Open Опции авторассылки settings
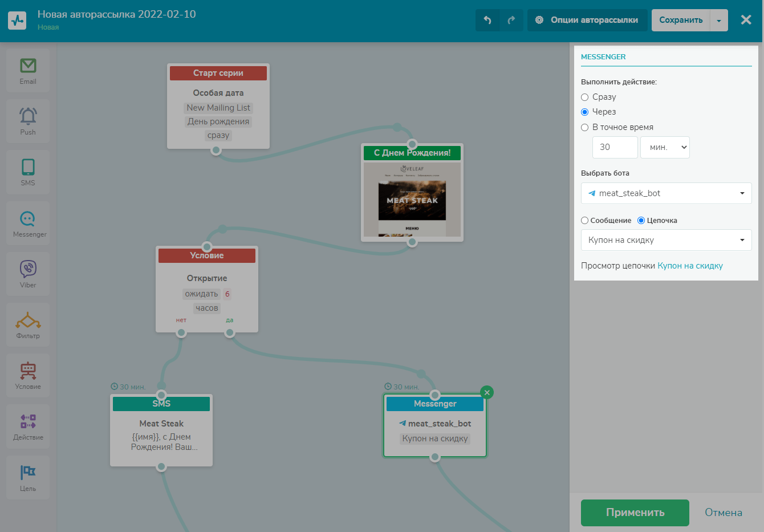Viewport: 764px width, 532px height. click(587, 20)
